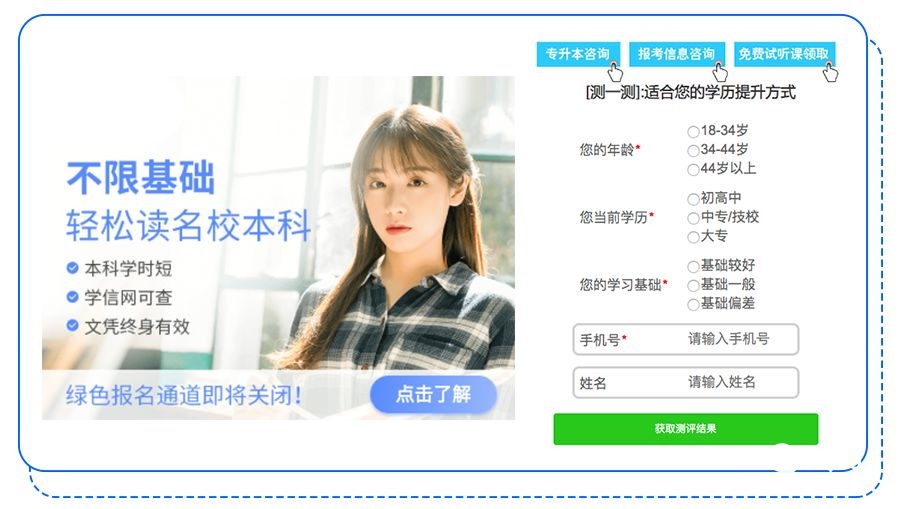Click 免费试听课领取 button
Screen dimensions: 900x509
click(784, 55)
